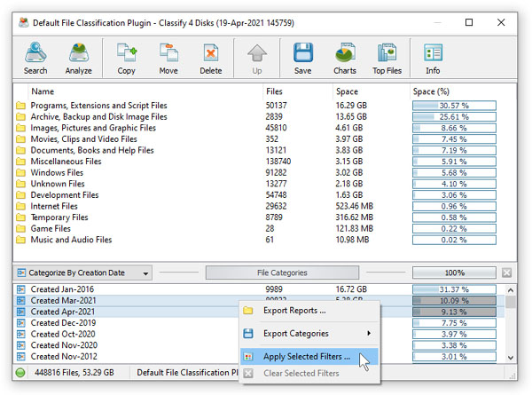The height and width of the screenshot is (395, 532).
Task: Click the floppy icon of Export Categories
Action: pos(248,334)
